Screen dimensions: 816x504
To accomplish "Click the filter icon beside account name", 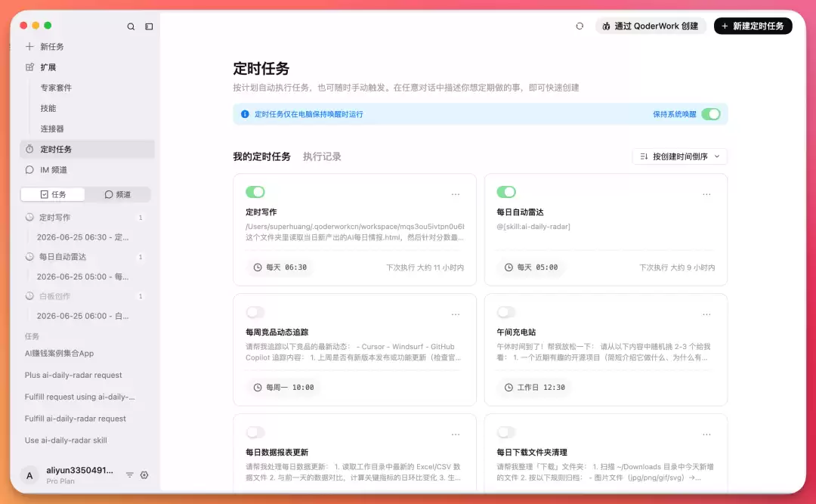I will click(x=130, y=475).
